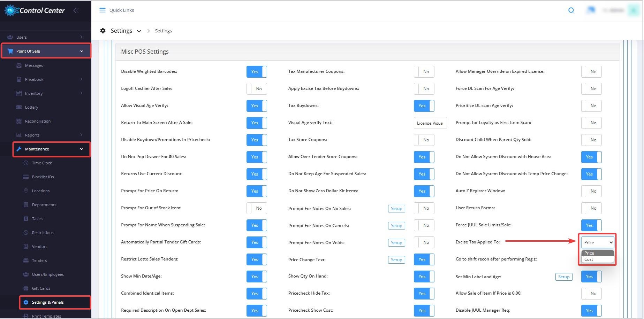Expand the Pricebook submenu chevron
644x319 pixels.
pos(81,79)
